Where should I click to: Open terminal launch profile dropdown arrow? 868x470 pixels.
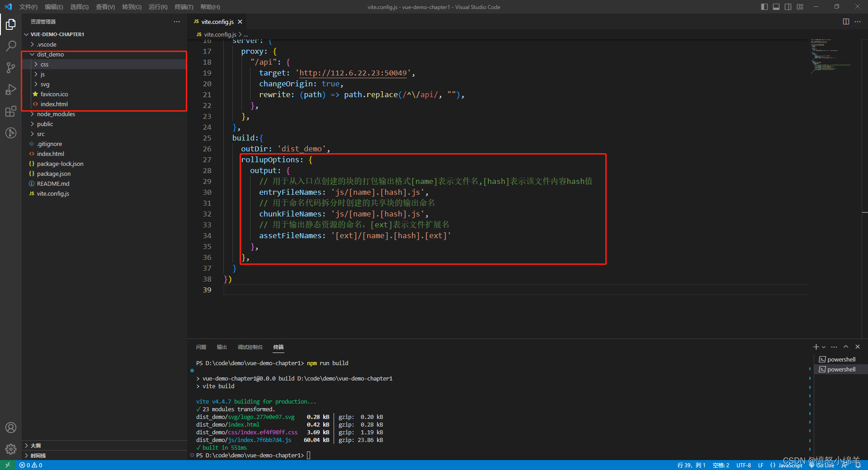pyautogui.click(x=824, y=347)
